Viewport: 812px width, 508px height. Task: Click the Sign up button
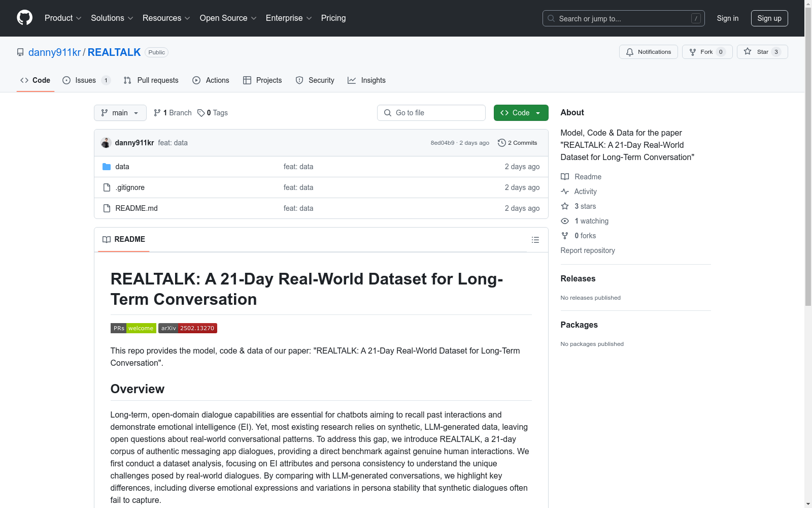(x=769, y=18)
